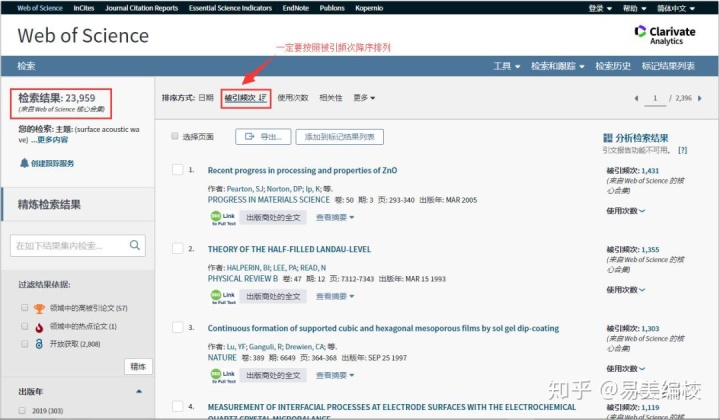Viewport: 720px width, 420px height.
Task: Expand 使用次数 for result 3
Action: coord(625,369)
